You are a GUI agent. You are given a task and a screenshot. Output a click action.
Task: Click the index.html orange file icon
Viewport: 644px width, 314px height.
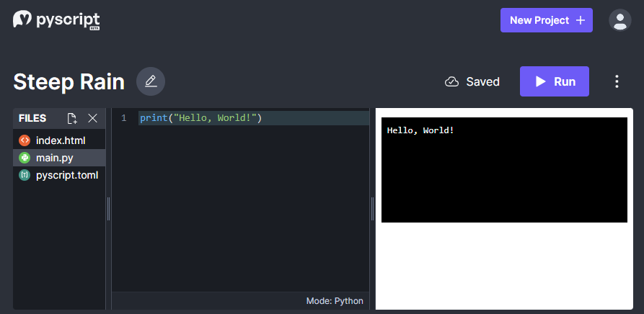tap(25, 140)
